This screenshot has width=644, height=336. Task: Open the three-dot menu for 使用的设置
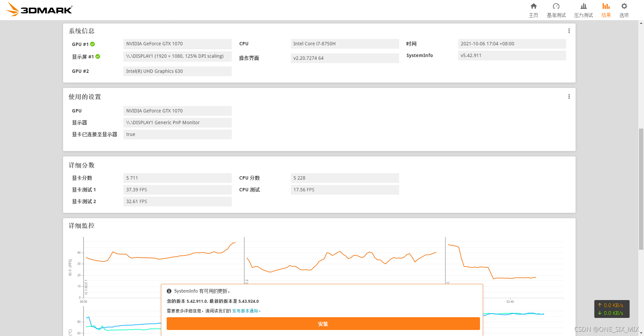(569, 97)
